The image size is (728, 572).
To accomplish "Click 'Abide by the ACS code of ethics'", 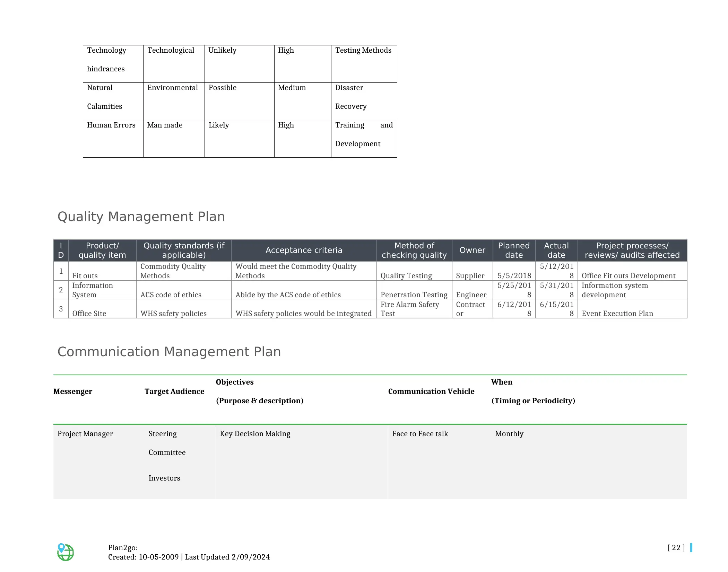I will pyautogui.click(x=304, y=290).
